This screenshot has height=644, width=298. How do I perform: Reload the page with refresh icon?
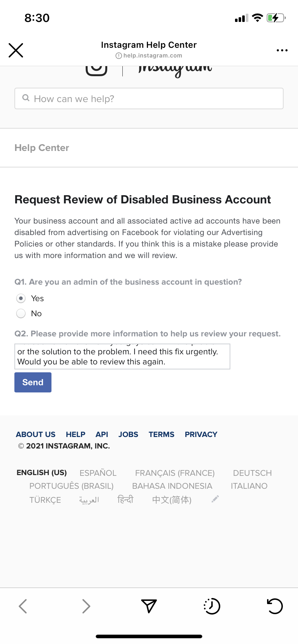[x=275, y=606]
